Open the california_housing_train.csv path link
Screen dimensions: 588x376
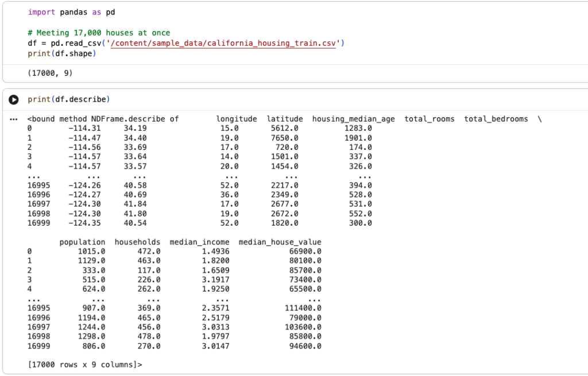pyautogui.click(x=223, y=43)
